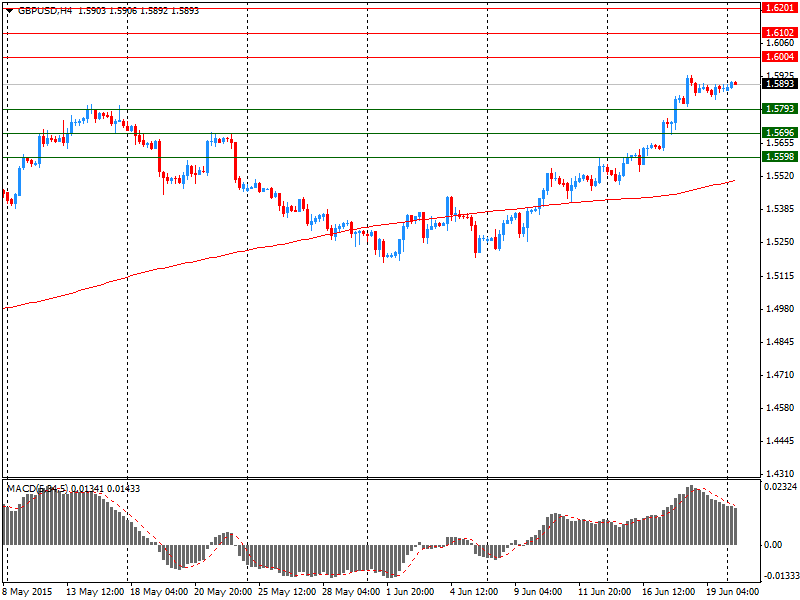This screenshot has height=600, width=800.
Task: Click the 8 May 2015 date label
Action: click(28, 592)
